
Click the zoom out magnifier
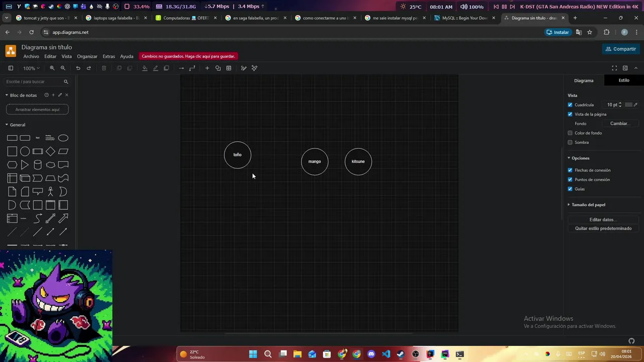point(63,68)
